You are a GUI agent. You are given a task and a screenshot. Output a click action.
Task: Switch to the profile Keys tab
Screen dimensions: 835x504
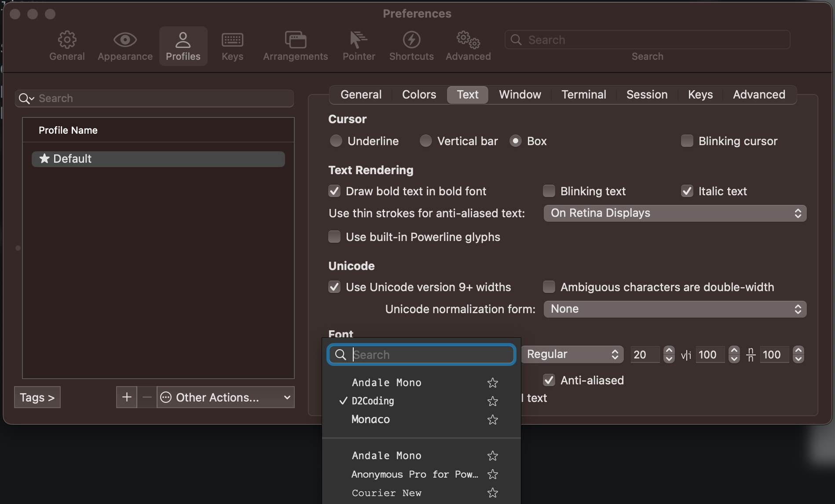[x=700, y=95]
